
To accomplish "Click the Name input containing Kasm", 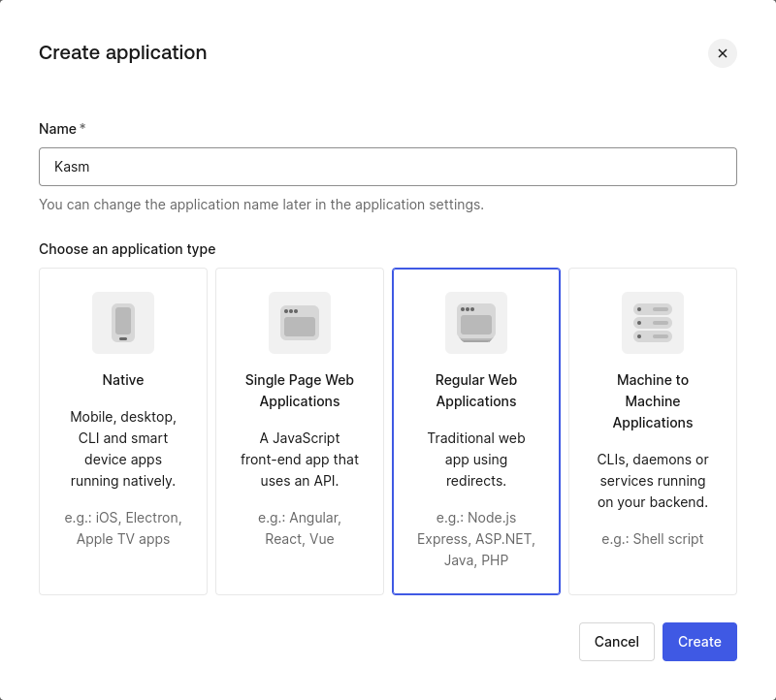I will (388, 167).
